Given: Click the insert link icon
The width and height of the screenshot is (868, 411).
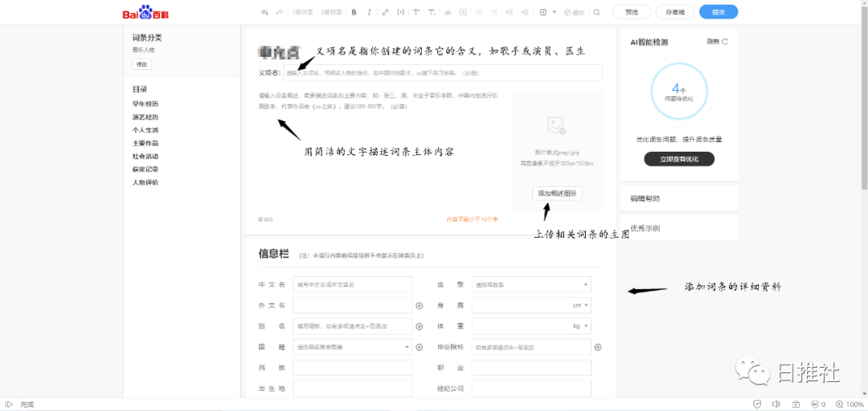Looking at the screenshot, I should tap(385, 12).
